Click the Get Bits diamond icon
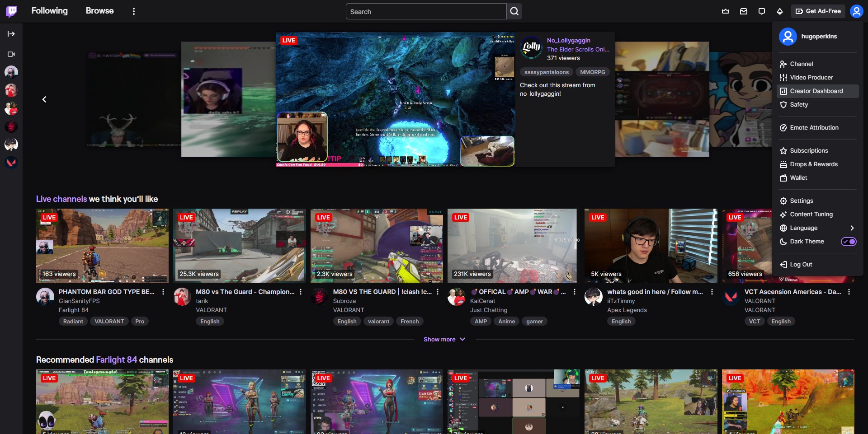Viewport: 868px width, 434px height. click(780, 11)
